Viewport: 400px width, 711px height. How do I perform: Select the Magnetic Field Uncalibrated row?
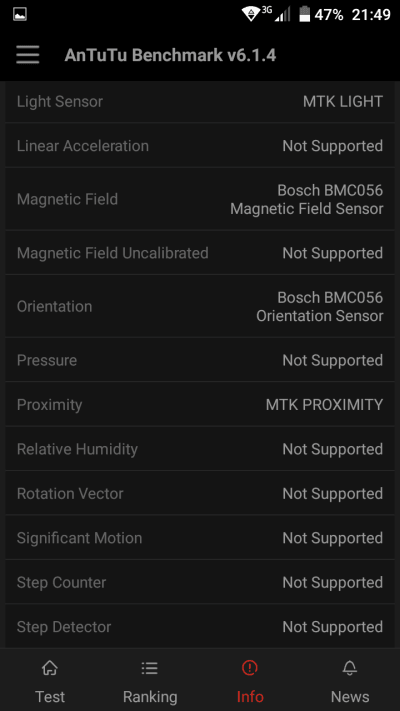click(200, 253)
